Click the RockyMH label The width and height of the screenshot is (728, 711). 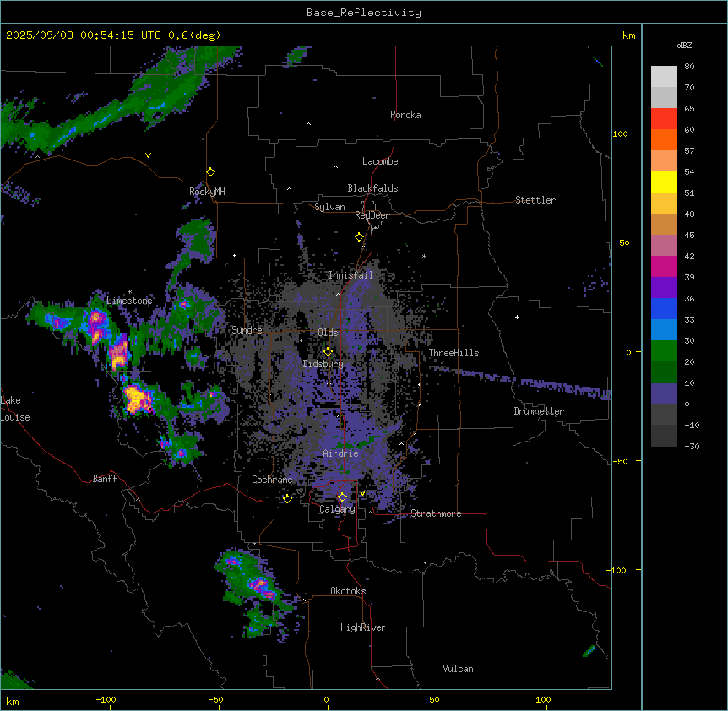(207, 191)
